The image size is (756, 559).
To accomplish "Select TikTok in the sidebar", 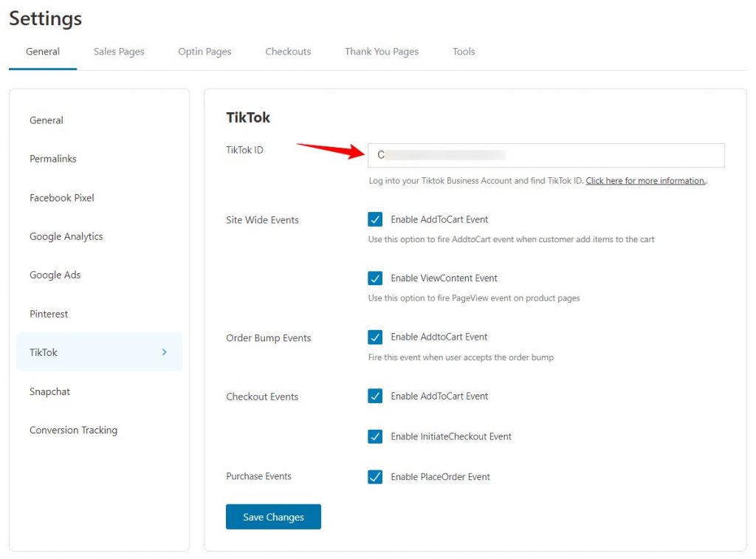I will [100, 352].
